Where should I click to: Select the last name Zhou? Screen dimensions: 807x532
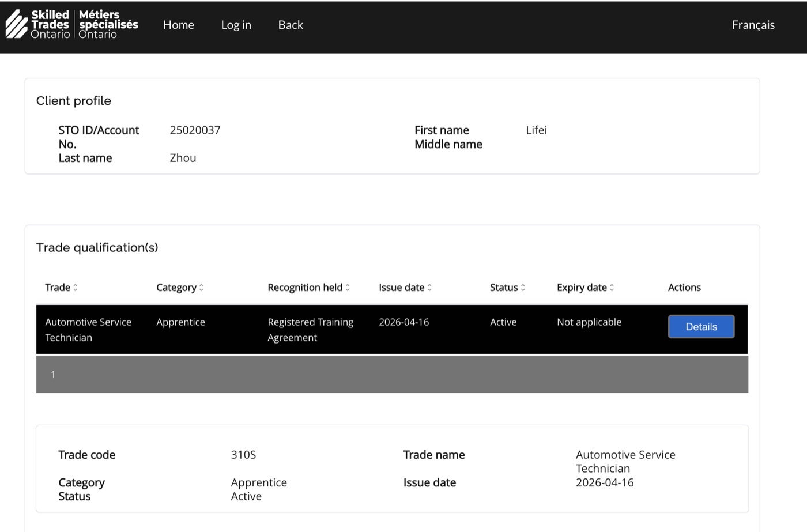(x=183, y=158)
